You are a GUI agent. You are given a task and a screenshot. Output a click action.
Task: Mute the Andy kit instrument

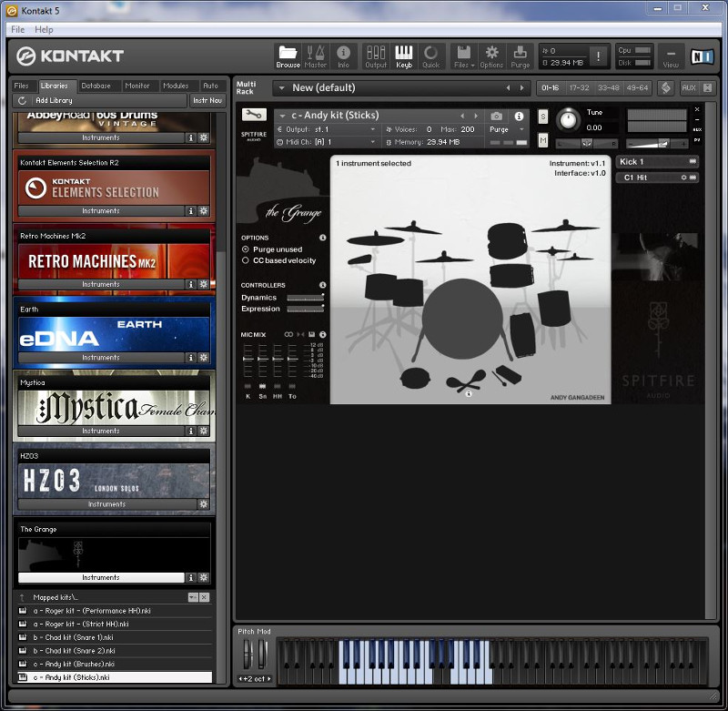(542, 140)
